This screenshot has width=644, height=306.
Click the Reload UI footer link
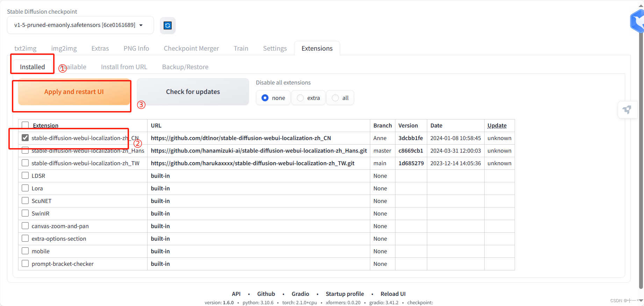pyautogui.click(x=393, y=294)
